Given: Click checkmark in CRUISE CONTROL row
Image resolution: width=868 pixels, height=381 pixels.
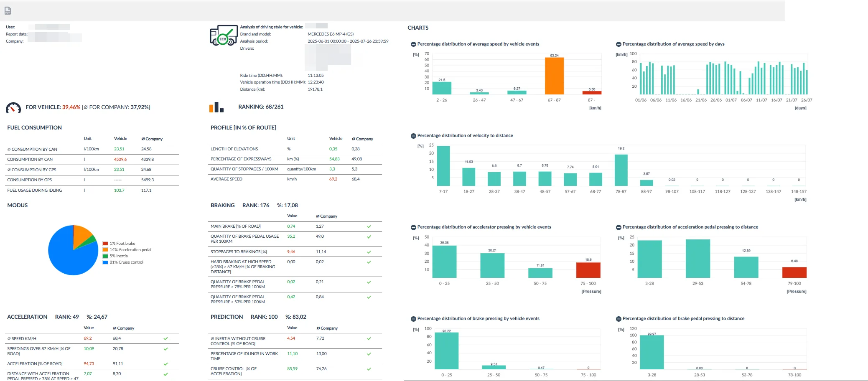Looking at the screenshot, I should (369, 369).
